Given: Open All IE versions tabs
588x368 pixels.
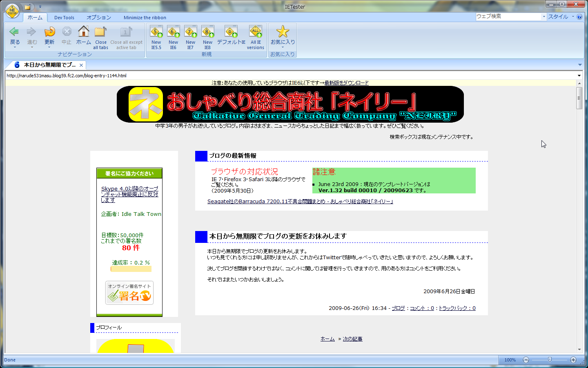Looking at the screenshot, I should 256,31.
